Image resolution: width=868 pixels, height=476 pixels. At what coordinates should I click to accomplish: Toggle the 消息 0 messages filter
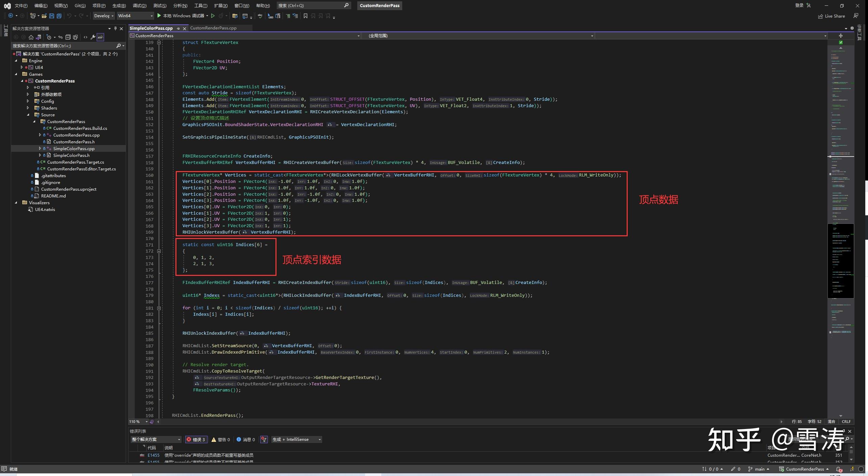(246, 439)
